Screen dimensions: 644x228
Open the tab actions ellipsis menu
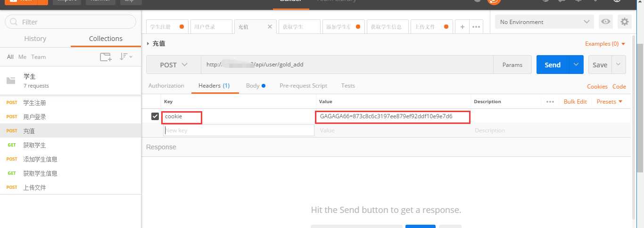(476, 27)
